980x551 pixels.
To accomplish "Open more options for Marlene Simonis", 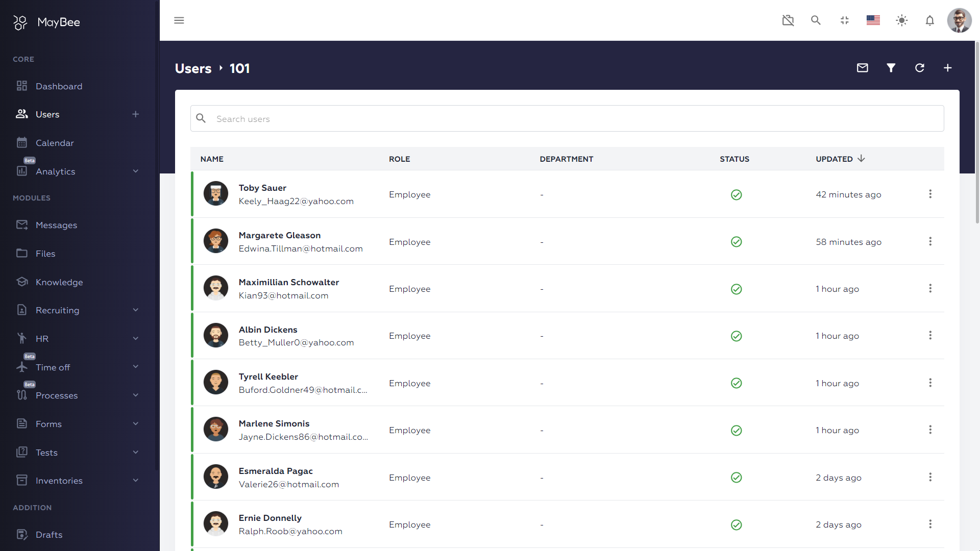I will pos(930,430).
